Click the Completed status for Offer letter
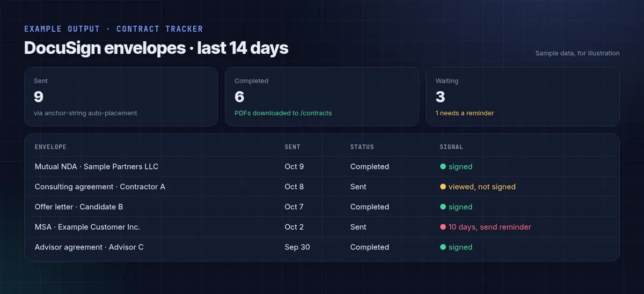 pos(370,207)
